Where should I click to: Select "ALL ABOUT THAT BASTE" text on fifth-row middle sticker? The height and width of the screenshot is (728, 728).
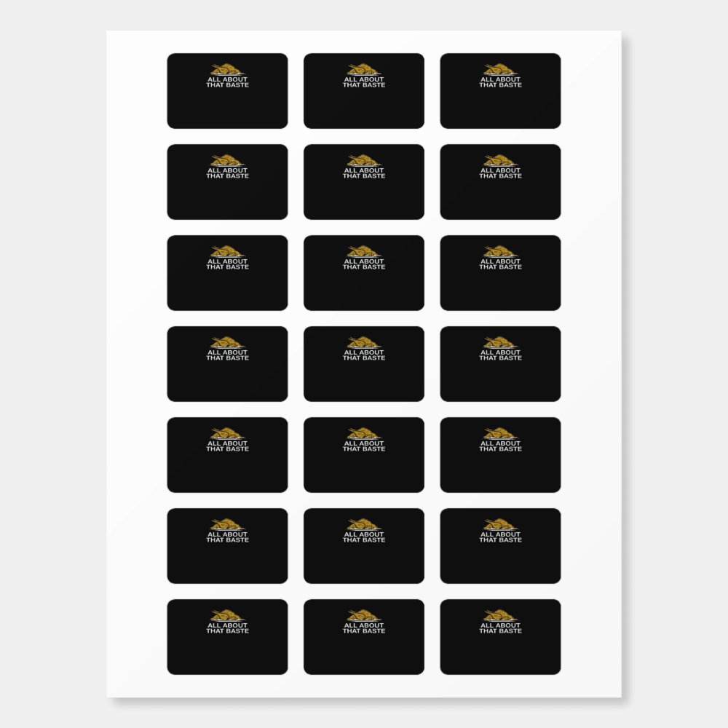click(x=363, y=446)
